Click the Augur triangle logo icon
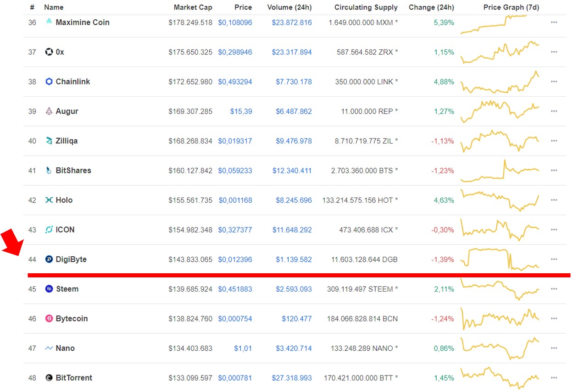Screen dimensions: 573x392 [x=49, y=111]
